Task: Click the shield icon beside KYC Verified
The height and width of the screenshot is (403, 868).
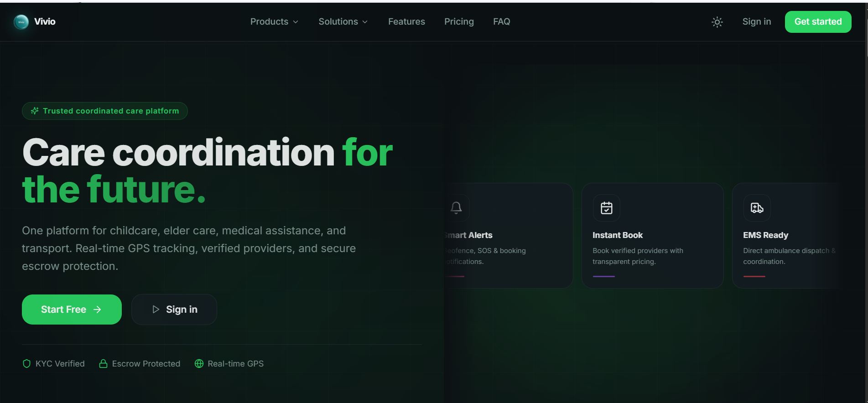Action: coord(26,363)
